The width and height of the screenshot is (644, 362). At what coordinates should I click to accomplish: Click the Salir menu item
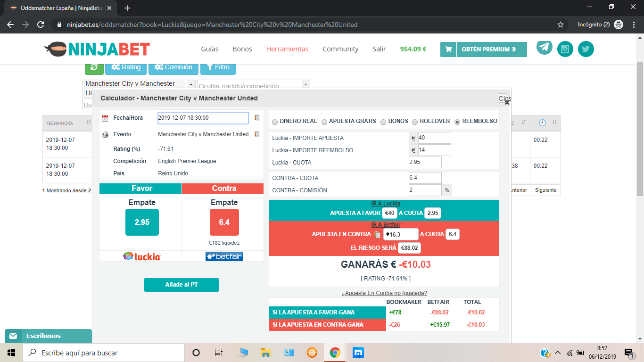379,49
